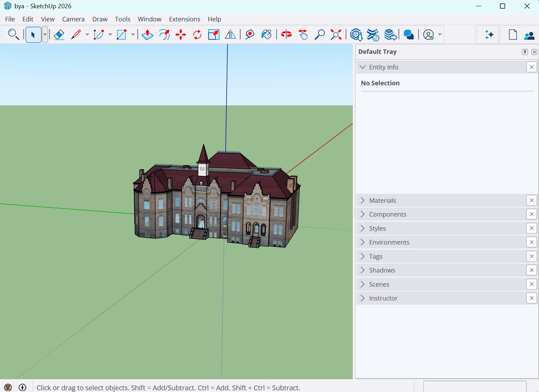Image resolution: width=539 pixels, height=392 pixels.
Task: Activate the Orbit camera tool
Action: point(286,35)
